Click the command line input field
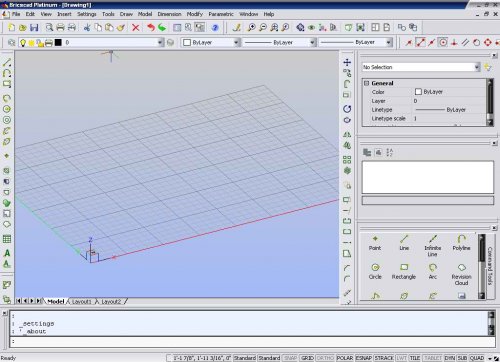Image resolution: width=500 pixels, height=362 pixels. click(x=253, y=341)
